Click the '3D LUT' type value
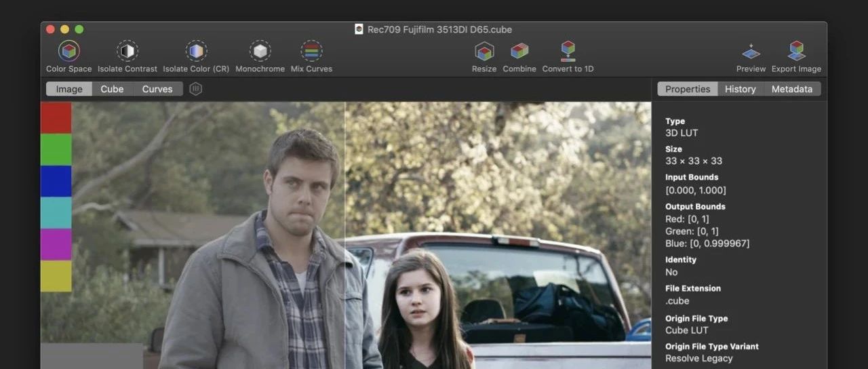Viewport: 868px width, 369px height. pos(682,133)
